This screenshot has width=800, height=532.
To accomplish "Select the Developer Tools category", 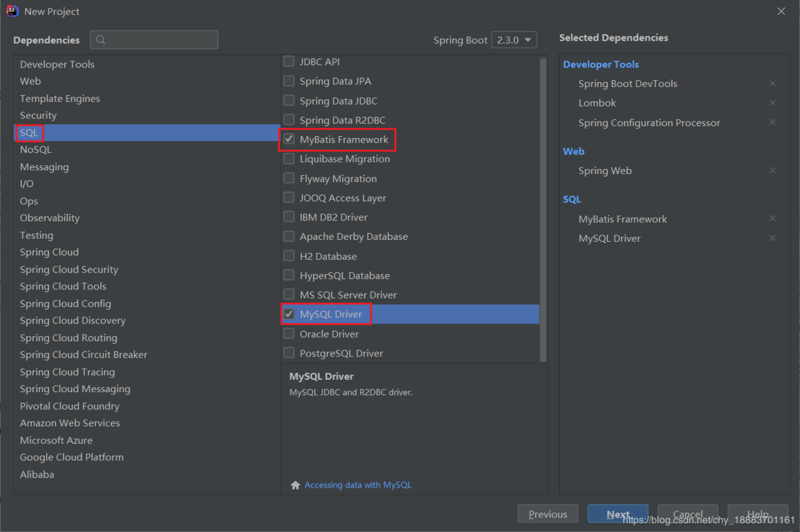I will [x=57, y=64].
